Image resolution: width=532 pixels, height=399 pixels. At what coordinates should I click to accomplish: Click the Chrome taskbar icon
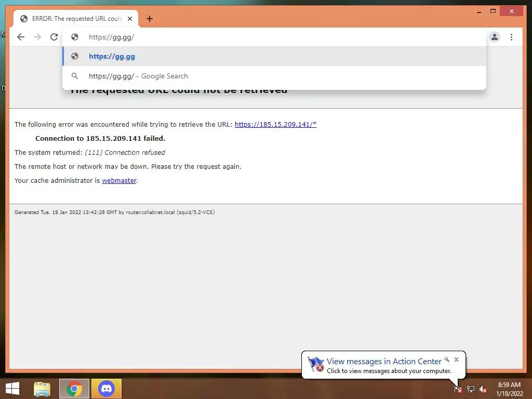tap(74, 389)
